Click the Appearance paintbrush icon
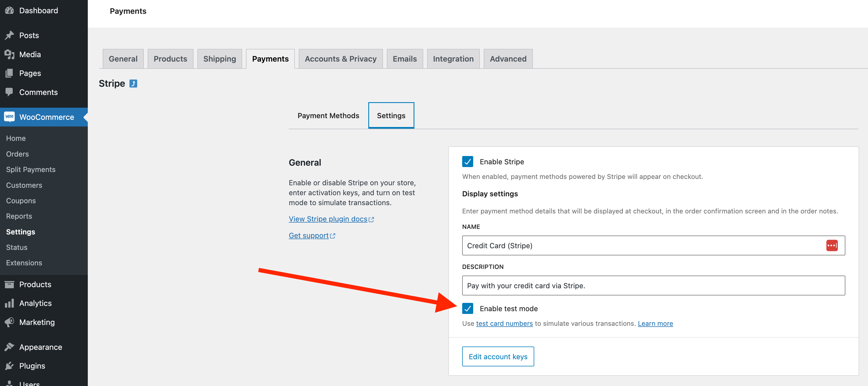This screenshot has height=386, width=868. 9,347
